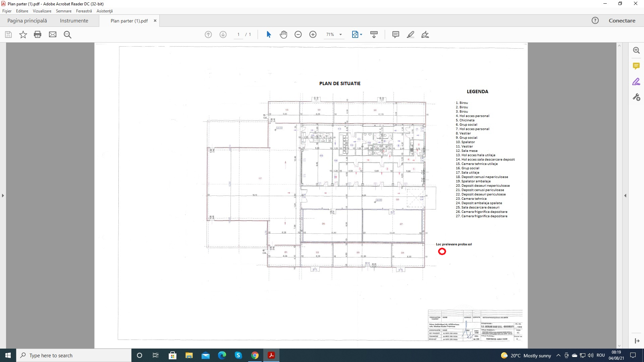Expand the fit page options dropdown
The height and width of the screenshot is (362, 644).
(x=361, y=35)
